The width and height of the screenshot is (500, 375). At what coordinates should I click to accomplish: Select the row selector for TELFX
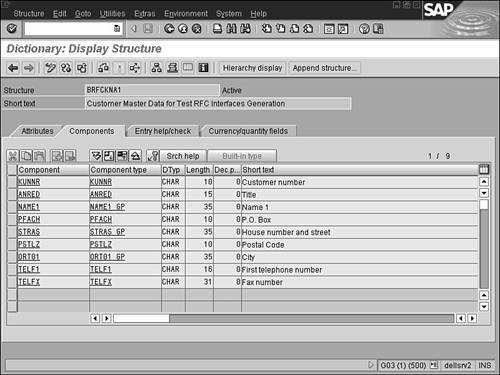pyautogui.click(x=12, y=282)
